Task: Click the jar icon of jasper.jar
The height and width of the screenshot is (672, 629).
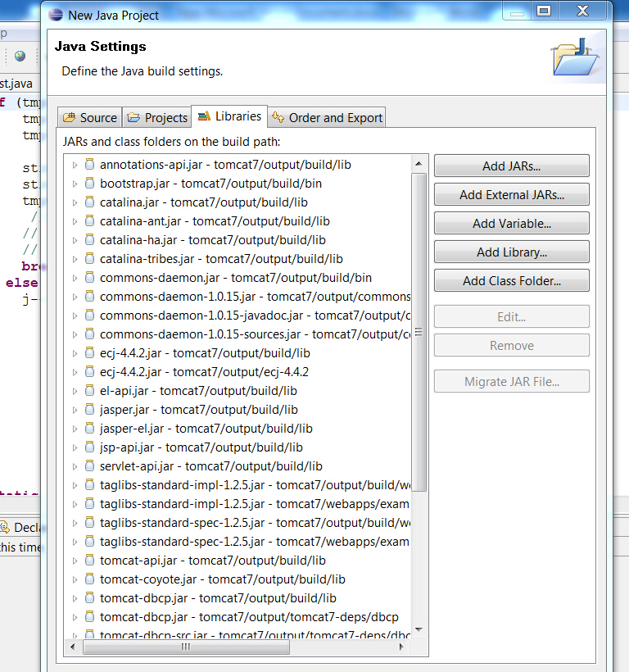Action: pyautogui.click(x=89, y=410)
